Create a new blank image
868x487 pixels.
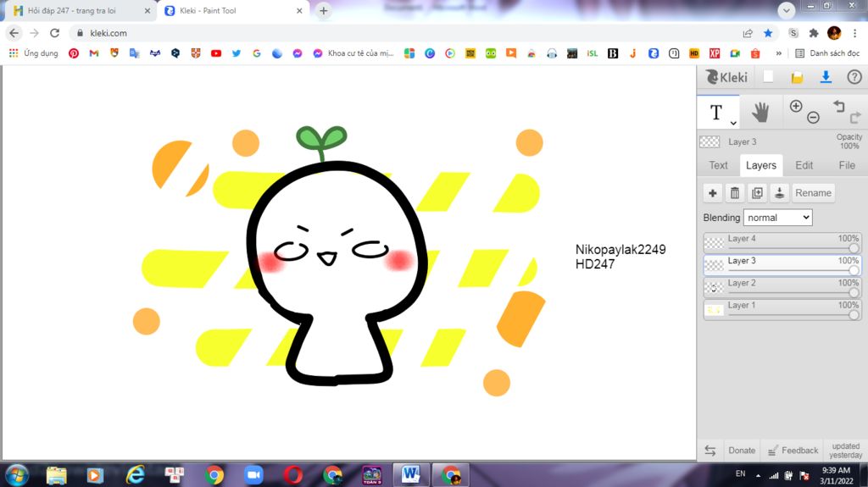click(768, 77)
